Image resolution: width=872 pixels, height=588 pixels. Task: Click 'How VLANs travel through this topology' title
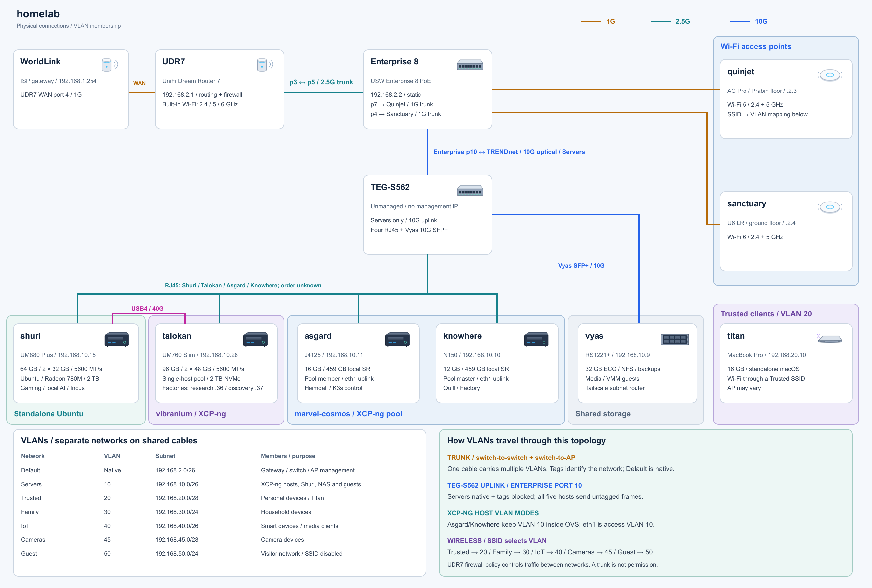pyautogui.click(x=527, y=441)
